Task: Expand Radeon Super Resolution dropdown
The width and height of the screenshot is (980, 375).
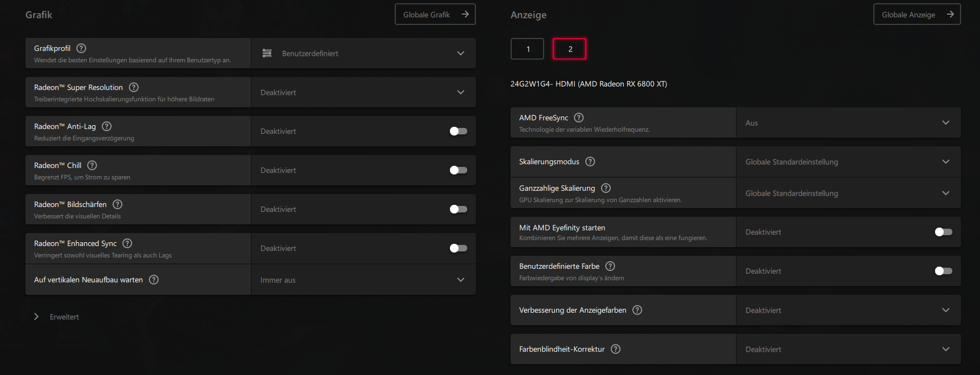Action: tap(363, 92)
